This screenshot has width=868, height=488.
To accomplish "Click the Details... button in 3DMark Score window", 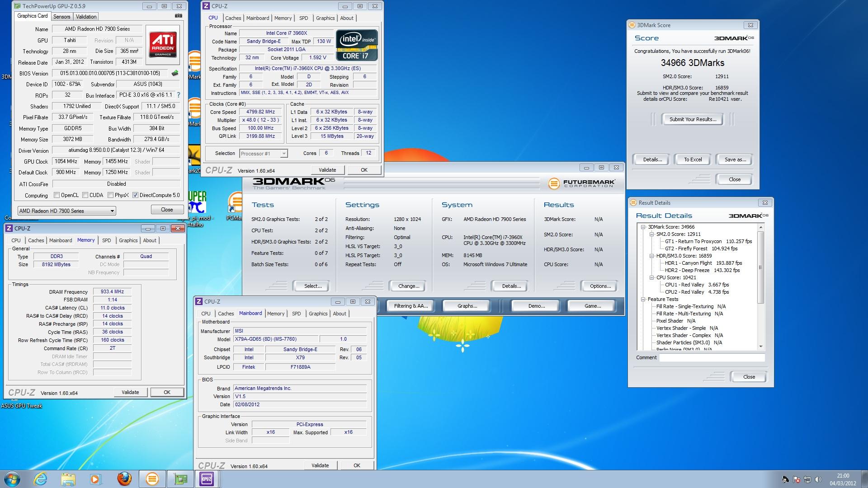I will 652,160.
